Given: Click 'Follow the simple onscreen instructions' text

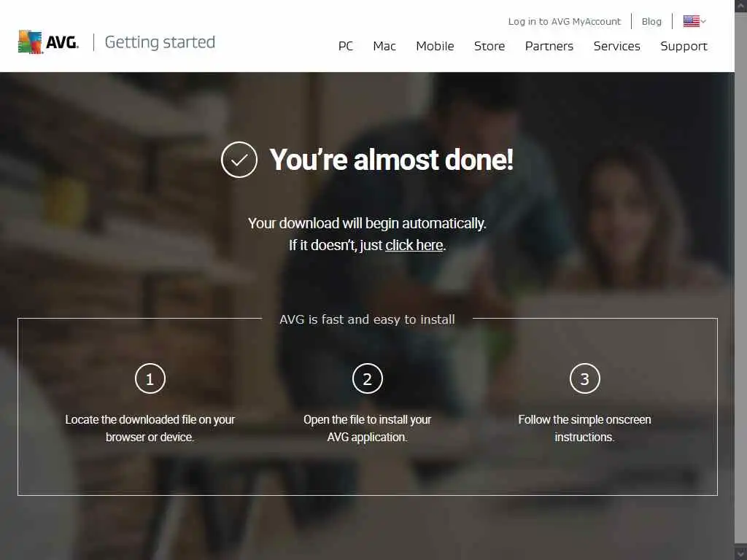Looking at the screenshot, I should tap(584, 428).
